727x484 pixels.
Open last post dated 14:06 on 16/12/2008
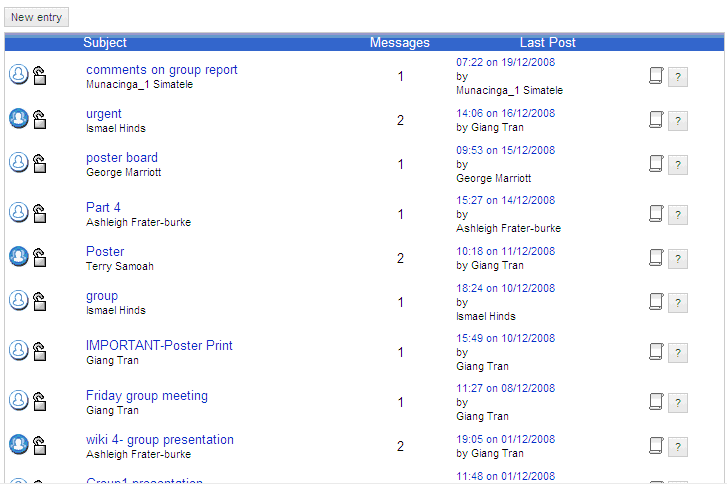pyautogui.click(x=505, y=114)
